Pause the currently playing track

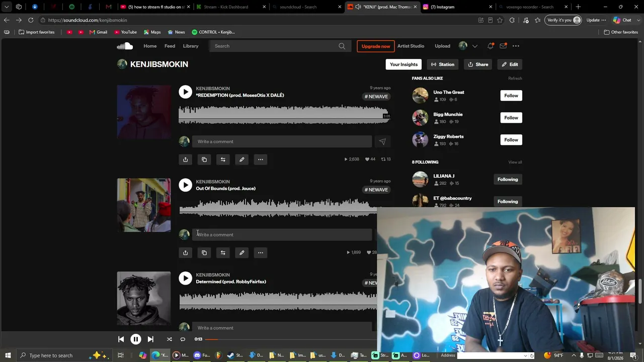point(136,339)
